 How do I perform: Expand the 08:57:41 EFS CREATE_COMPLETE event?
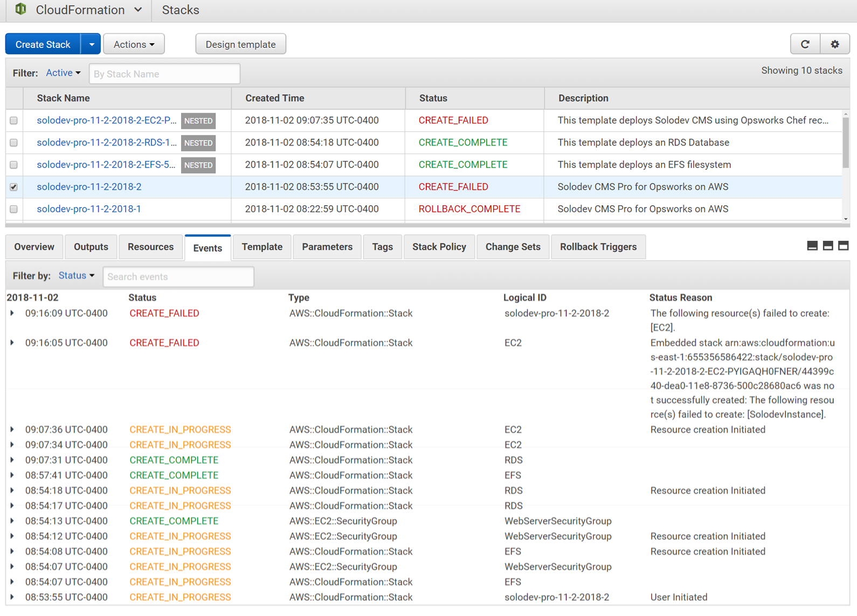click(12, 475)
